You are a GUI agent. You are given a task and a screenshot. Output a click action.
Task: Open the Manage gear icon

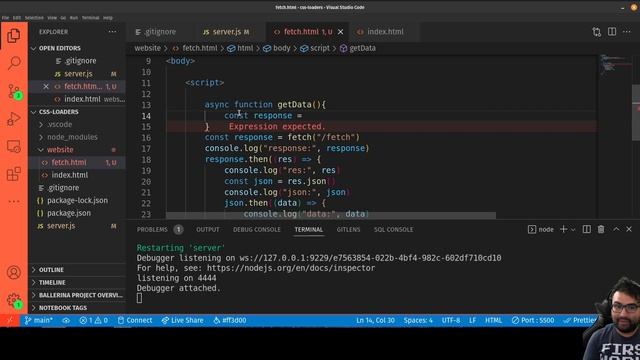click(13, 300)
